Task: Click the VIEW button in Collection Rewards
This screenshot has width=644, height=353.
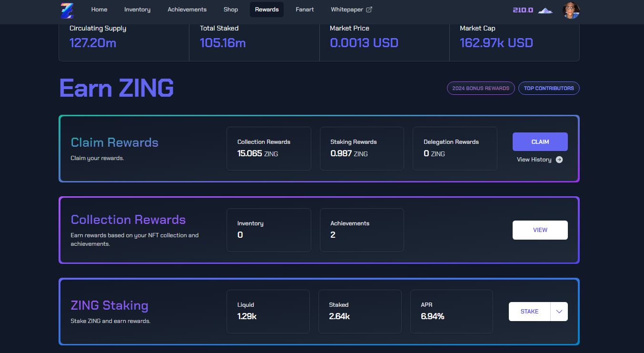Action: [540, 230]
